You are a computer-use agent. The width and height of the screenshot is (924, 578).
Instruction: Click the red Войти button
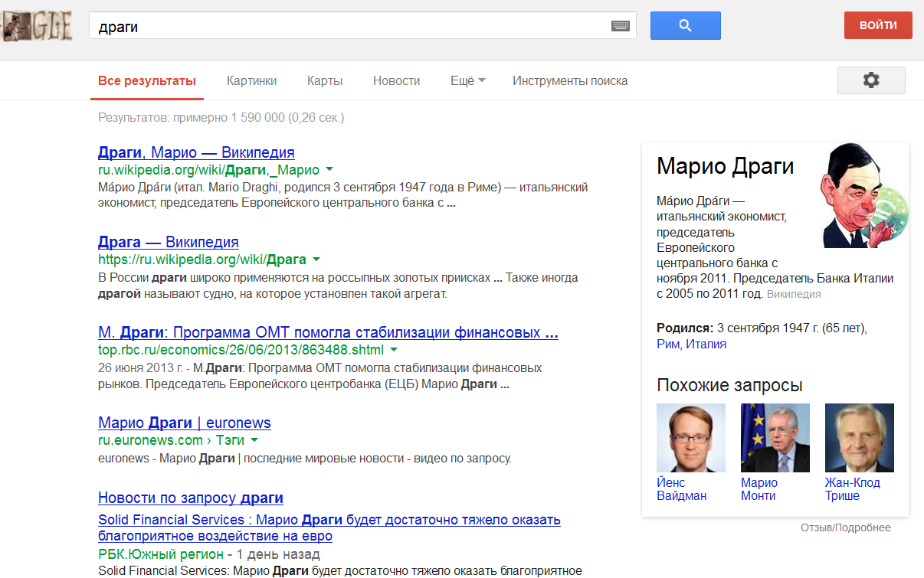pos(878,25)
